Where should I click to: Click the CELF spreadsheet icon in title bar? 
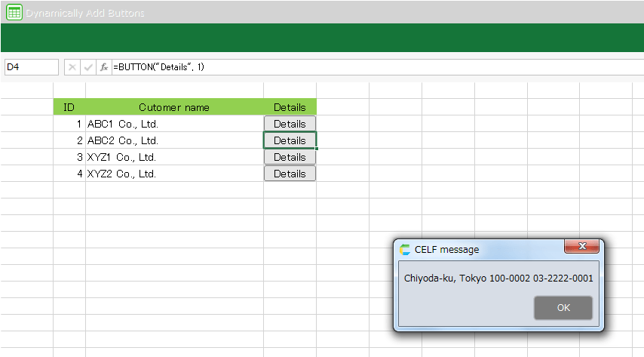point(14,13)
